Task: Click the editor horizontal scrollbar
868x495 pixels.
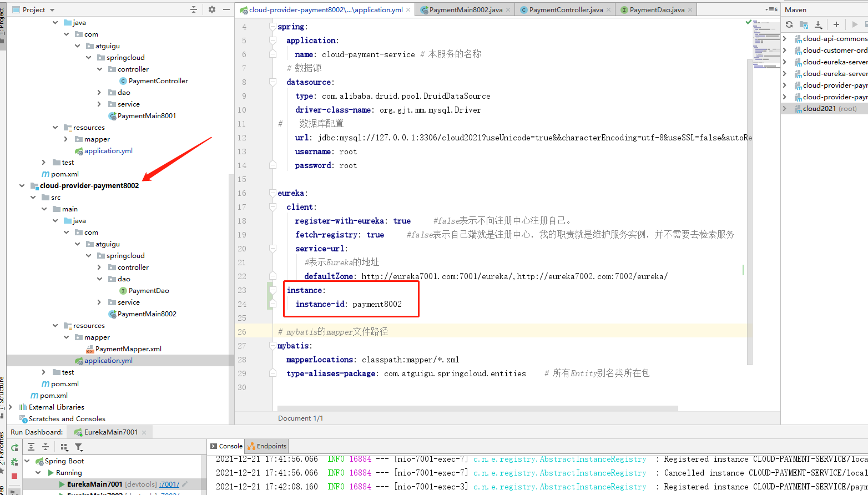Action: [x=477, y=408]
